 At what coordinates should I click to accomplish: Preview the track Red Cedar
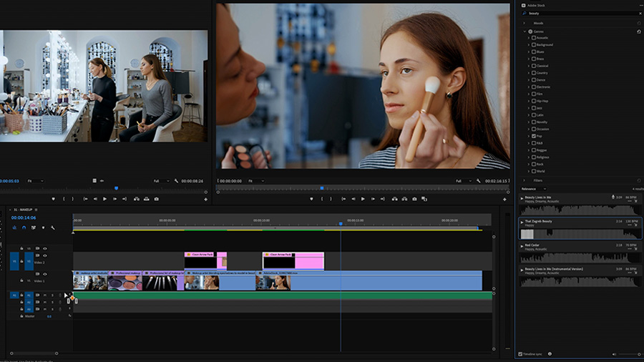522,245
